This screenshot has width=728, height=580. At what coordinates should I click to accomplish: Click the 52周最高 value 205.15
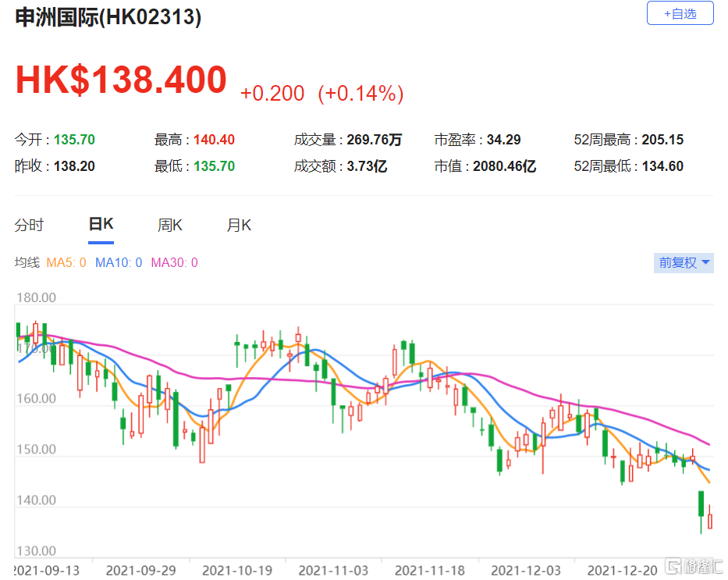click(x=662, y=139)
